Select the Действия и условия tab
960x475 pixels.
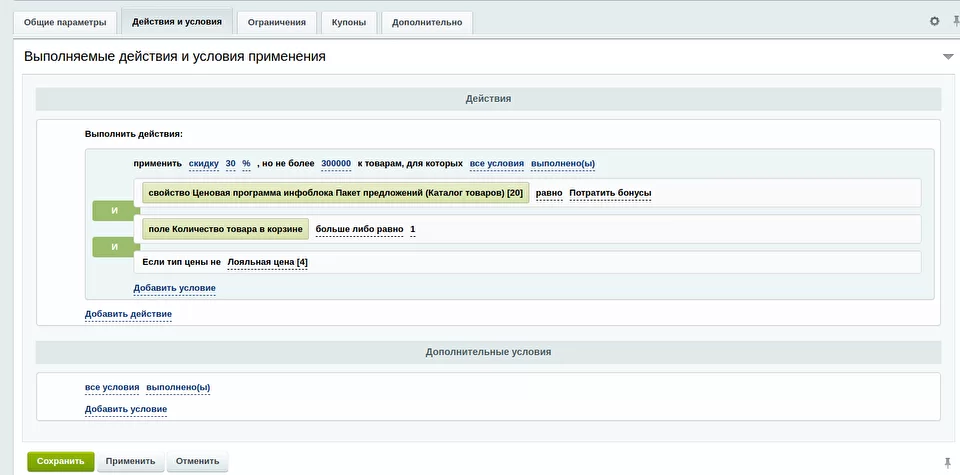[177, 22]
